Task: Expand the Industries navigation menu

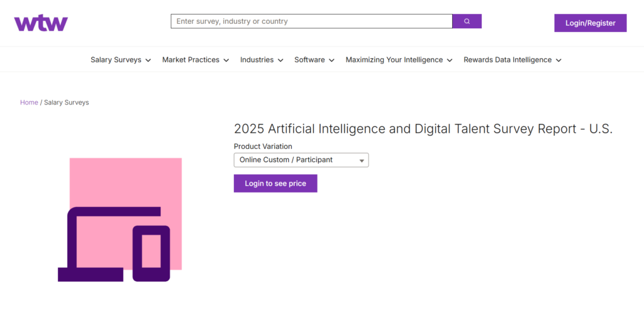Action: click(x=257, y=60)
